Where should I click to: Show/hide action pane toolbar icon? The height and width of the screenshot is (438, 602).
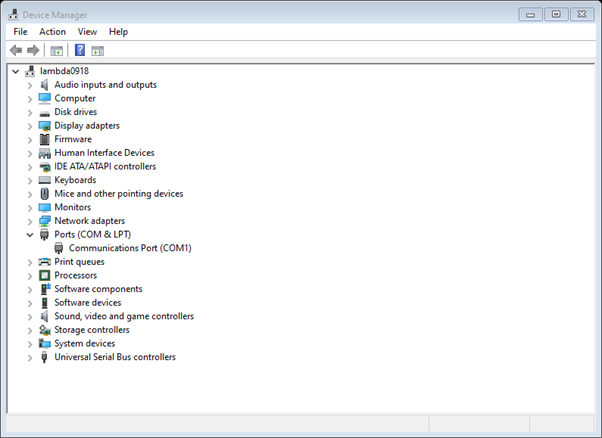click(98, 50)
